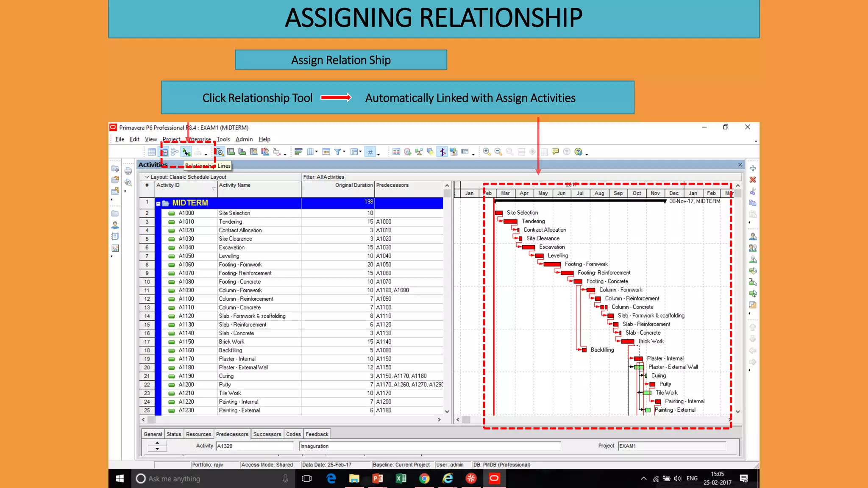The width and height of the screenshot is (868, 488).
Task: Switch to the Predecessors tab
Action: click(232, 434)
